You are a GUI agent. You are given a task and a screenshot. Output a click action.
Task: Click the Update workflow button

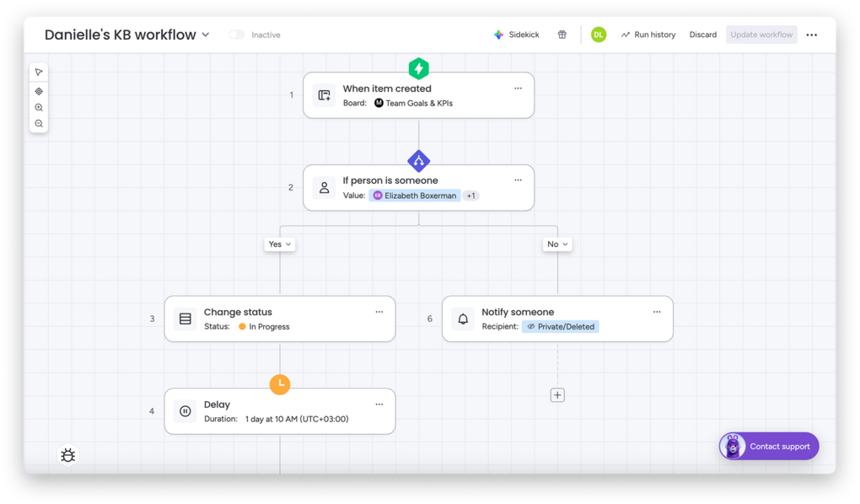761,35
